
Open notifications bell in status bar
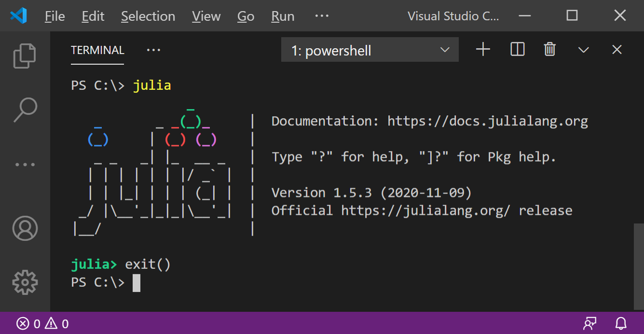coord(621,323)
